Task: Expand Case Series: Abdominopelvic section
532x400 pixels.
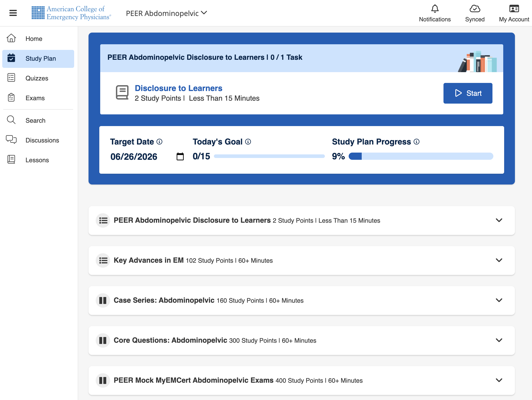Action: 499,300
